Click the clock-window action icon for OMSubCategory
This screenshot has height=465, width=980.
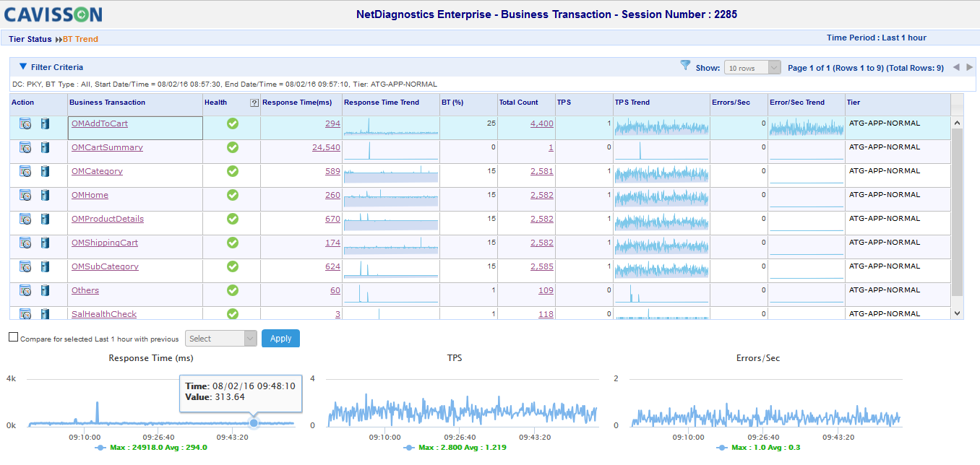[25, 267]
